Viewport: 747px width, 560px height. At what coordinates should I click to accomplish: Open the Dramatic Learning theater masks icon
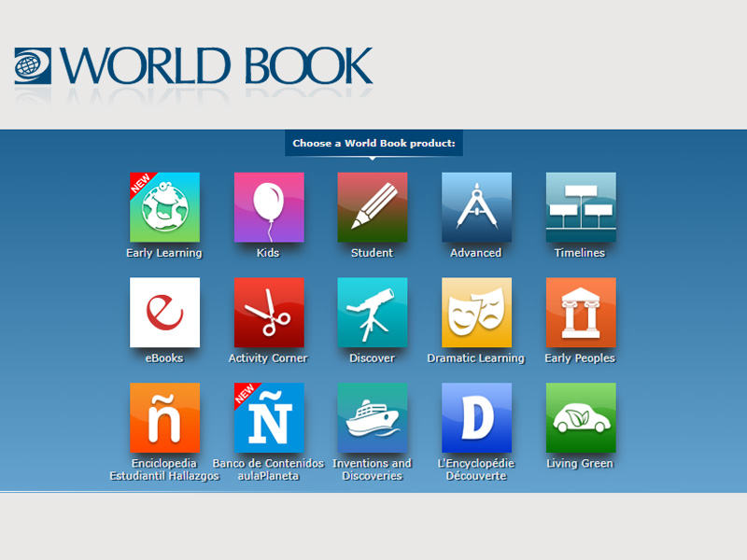click(476, 313)
